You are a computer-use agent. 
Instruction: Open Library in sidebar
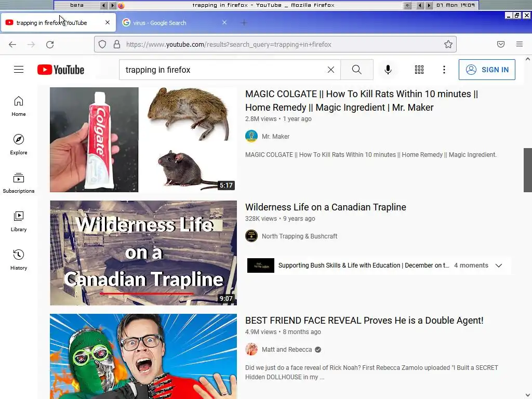pyautogui.click(x=19, y=221)
